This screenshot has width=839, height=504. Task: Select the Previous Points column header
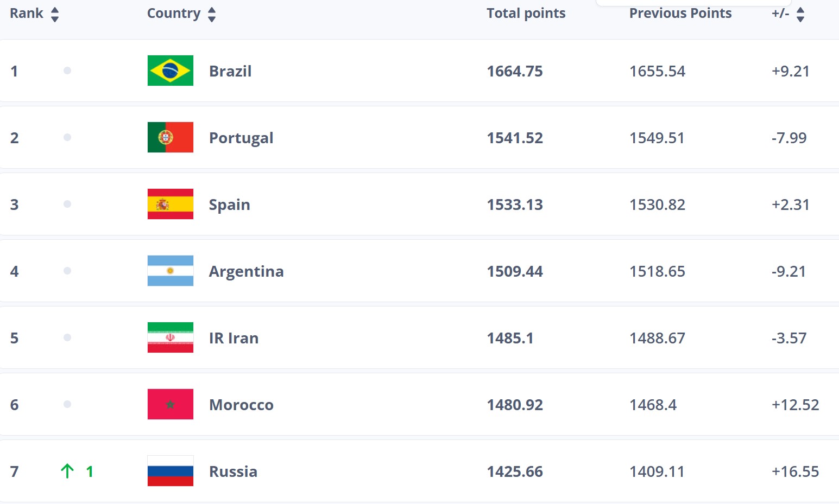[680, 14]
